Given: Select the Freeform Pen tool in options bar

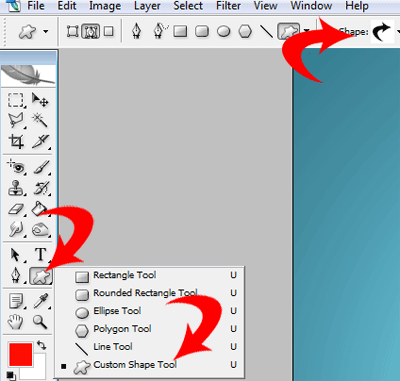Looking at the screenshot, I should click(160, 31).
